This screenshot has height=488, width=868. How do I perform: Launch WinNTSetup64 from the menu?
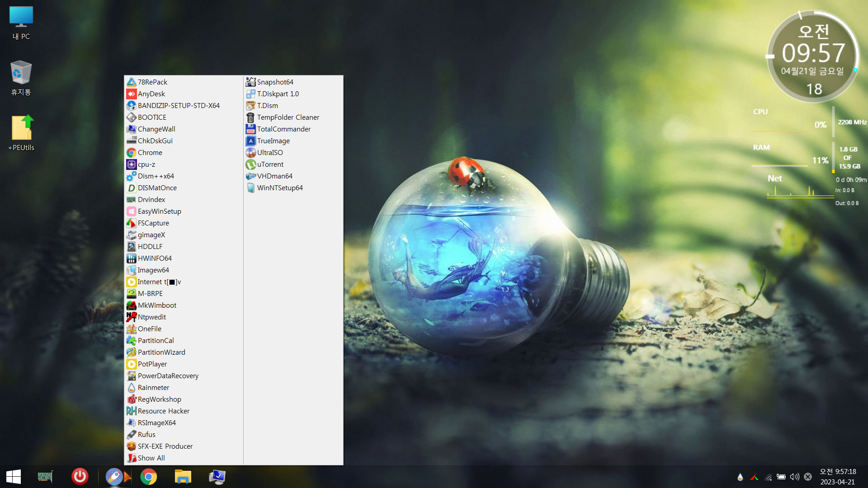[x=293, y=188]
